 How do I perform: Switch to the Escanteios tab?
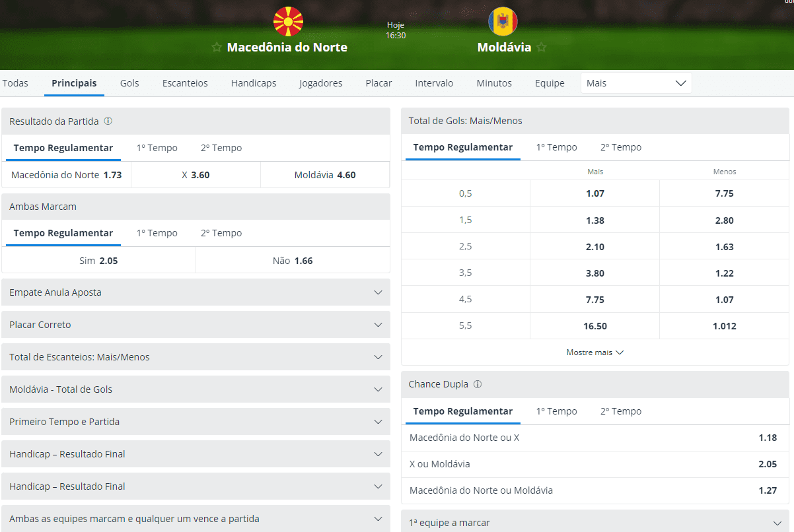point(185,83)
